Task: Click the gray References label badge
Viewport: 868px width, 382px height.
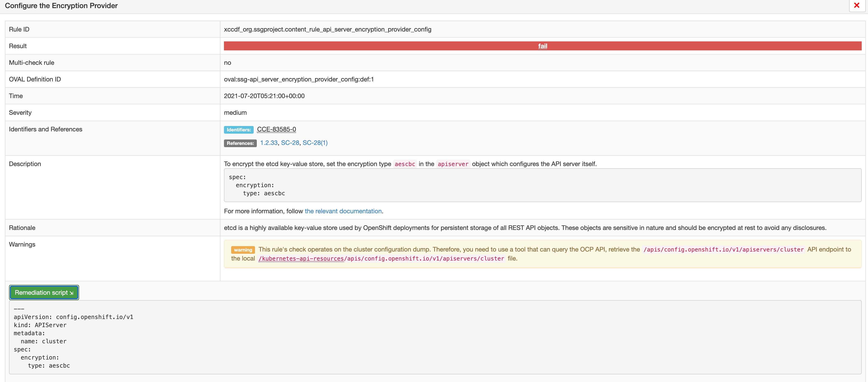Action: [240, 143]
